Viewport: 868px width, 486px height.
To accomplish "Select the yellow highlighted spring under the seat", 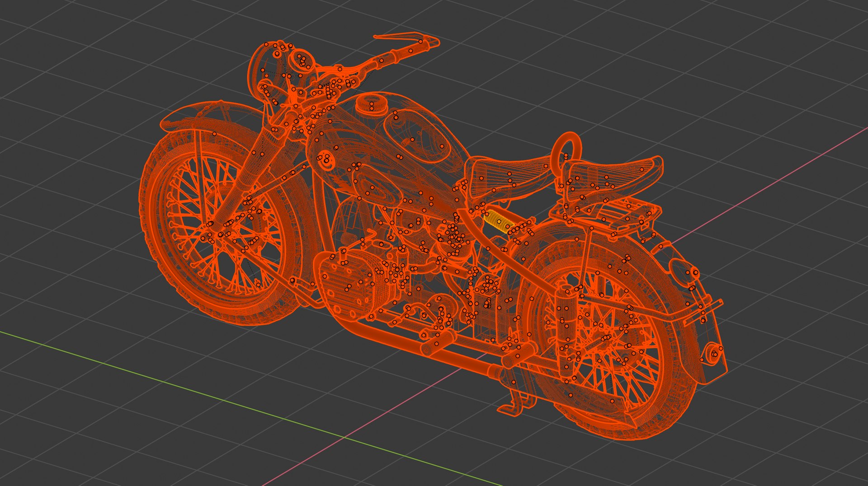I will [x=499, y=221].
